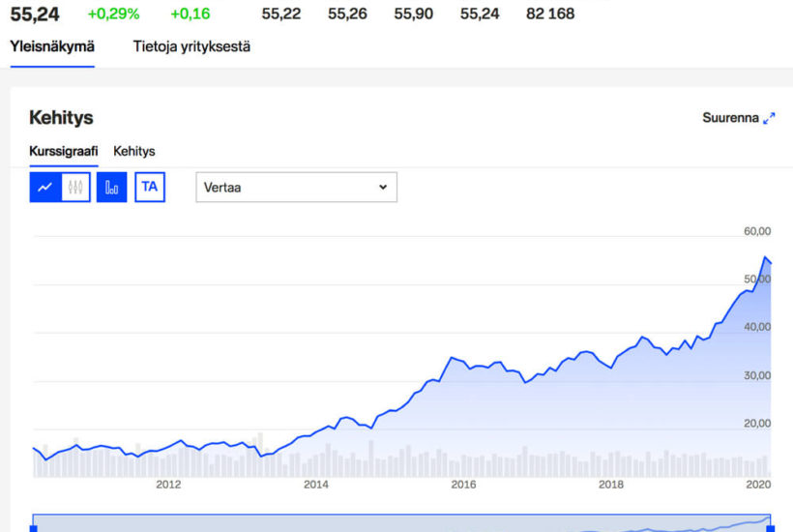Click the Suurenna expand arrows icon
This screenshot has width=793, height=532.
(x=769, y=118)
